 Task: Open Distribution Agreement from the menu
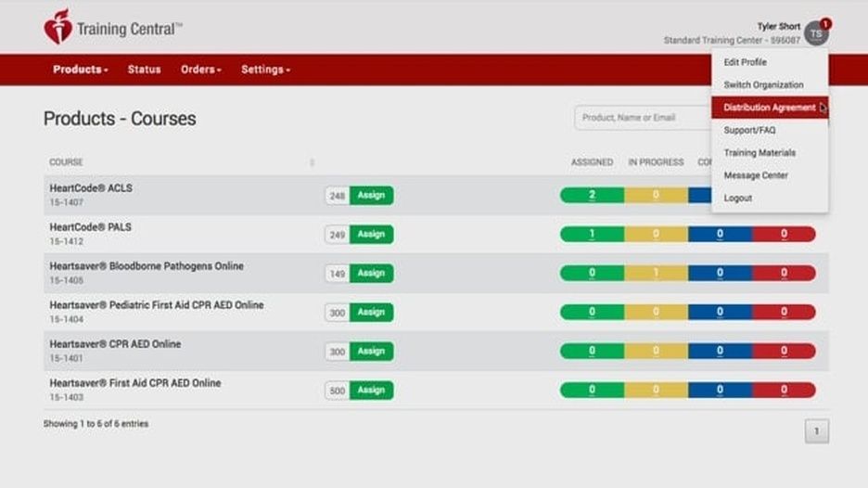pos(770,108)
